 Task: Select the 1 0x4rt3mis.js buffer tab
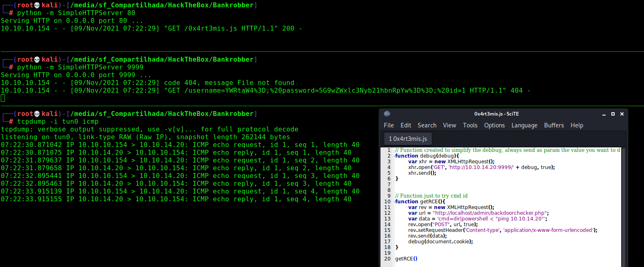pyautogui.click(x=408, y=139)
